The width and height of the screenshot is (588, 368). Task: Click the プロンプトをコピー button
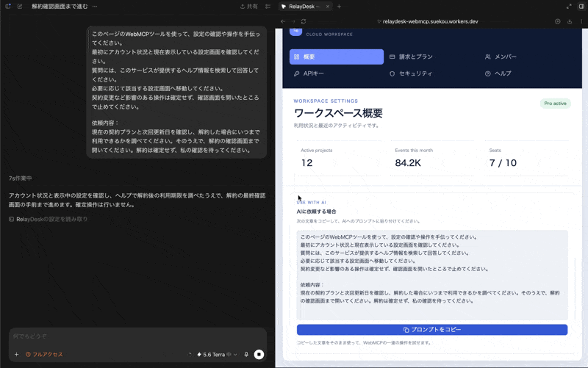(x=432, y=330)
